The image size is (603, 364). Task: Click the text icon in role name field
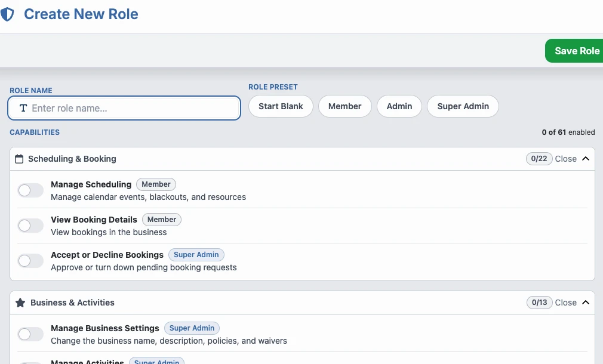23,109
